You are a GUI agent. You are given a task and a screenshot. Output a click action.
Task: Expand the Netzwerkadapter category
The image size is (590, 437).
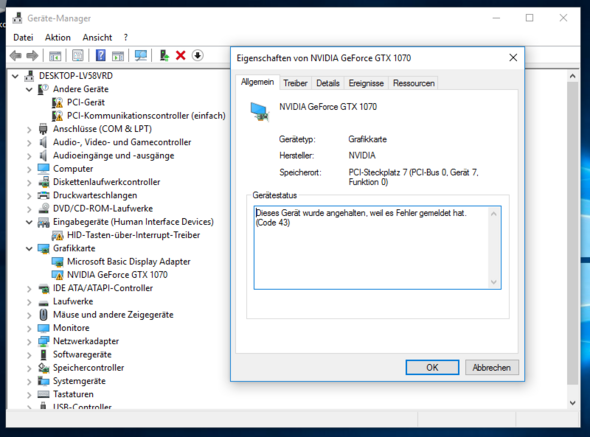pos(29,341)
